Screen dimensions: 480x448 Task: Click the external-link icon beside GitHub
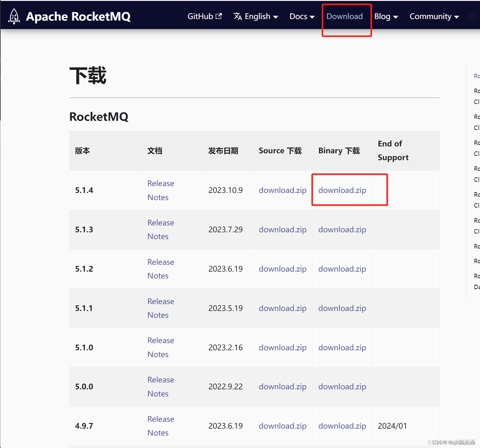(219, 16)
